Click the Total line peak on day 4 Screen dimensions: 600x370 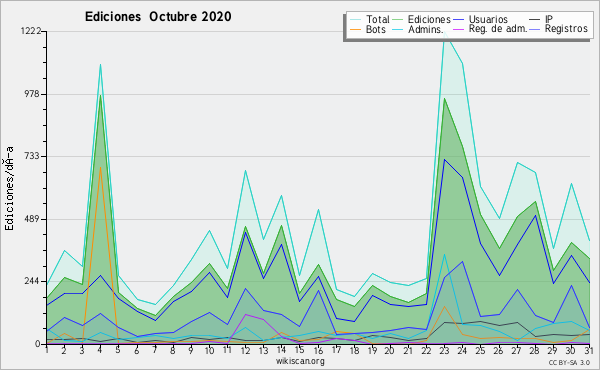[x=100, y=65]
